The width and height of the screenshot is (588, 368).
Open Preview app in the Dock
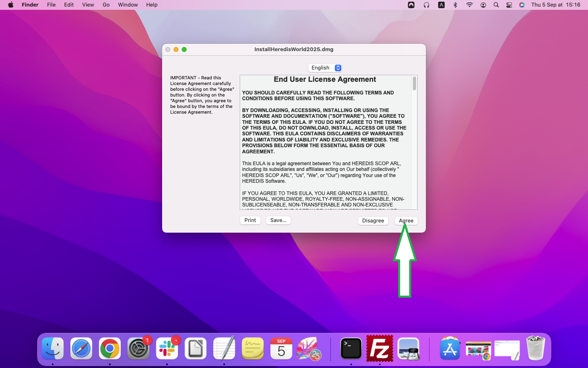(x=408, y=349)
